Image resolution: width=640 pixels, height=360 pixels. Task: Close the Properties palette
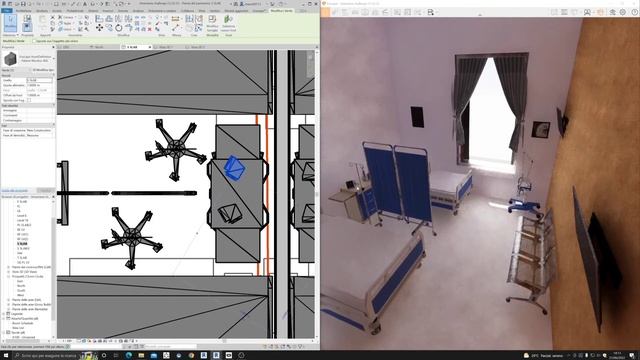click(53, 47)
